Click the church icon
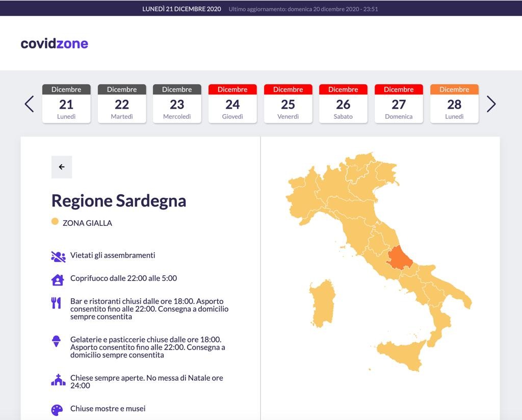The width and height of the screenshot is (522, 420). (x=58, y=380)
